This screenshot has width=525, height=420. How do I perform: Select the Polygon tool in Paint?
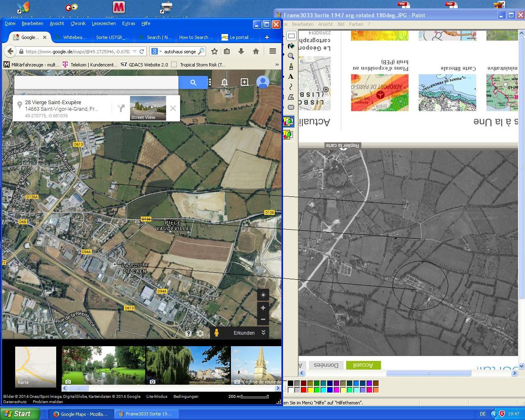click(291, 97)
